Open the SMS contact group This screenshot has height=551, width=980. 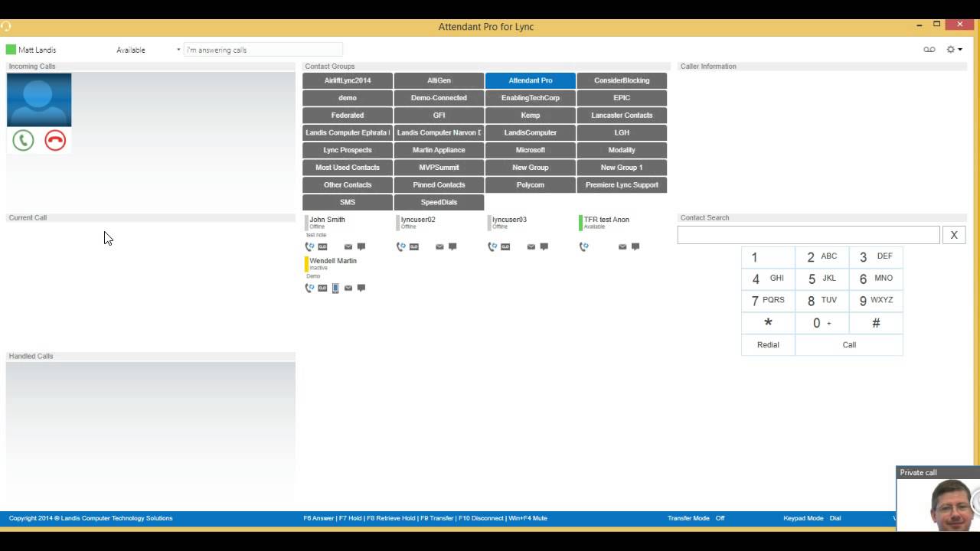[x=348, y=202]
